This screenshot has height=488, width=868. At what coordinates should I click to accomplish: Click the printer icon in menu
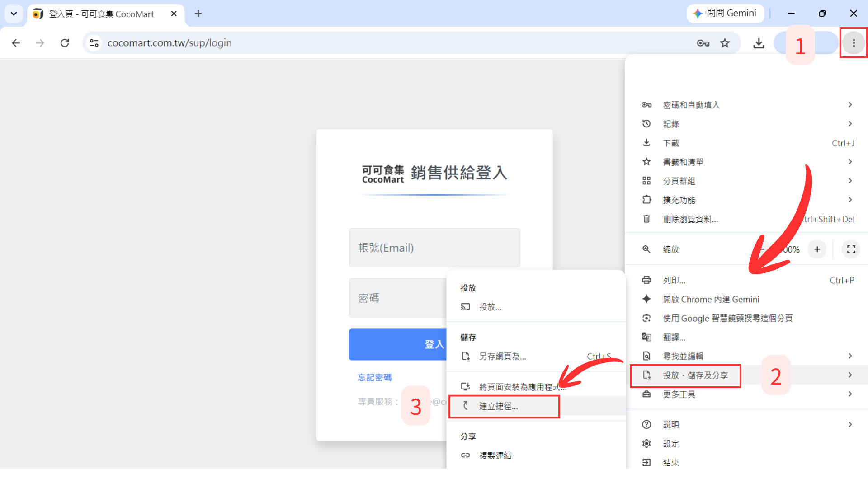click(646, 280)
